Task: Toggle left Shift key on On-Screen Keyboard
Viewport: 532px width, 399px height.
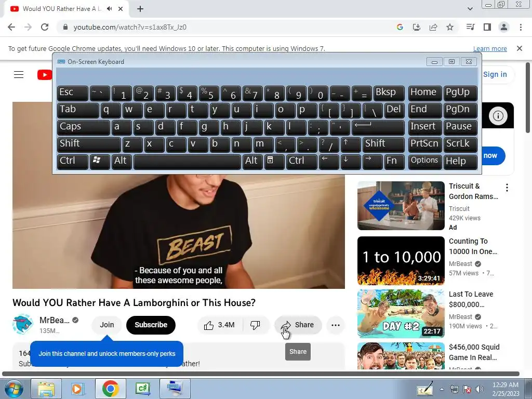Action: (89, 144)
